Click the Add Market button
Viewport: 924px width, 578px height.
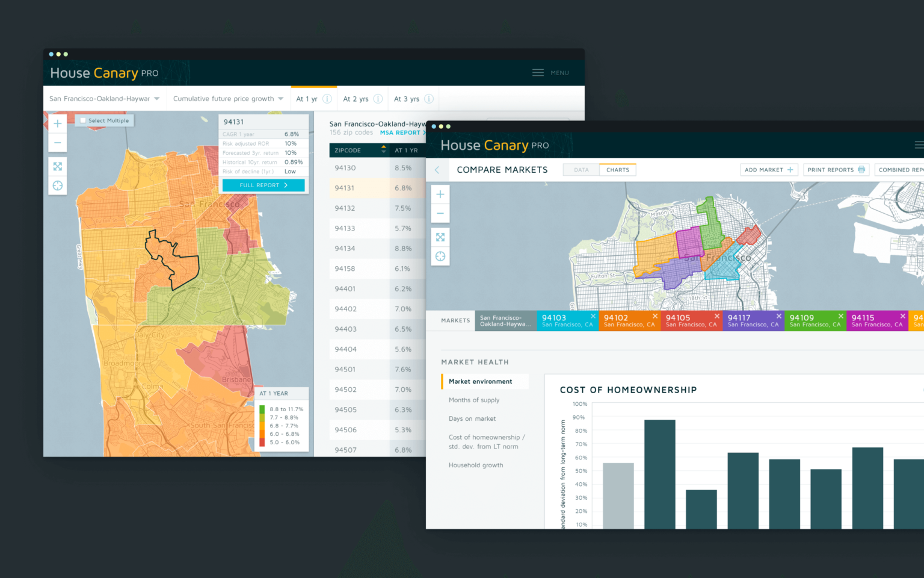(x=769, y=170)
